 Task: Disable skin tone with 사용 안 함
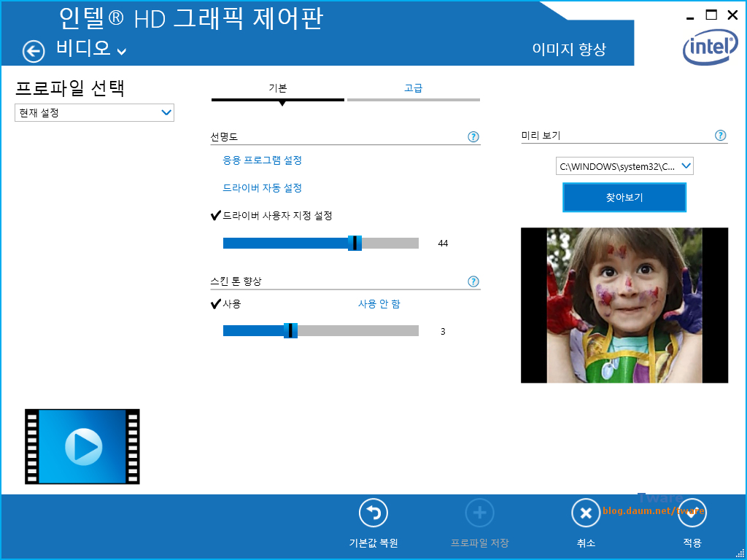(x=379, y=304)
